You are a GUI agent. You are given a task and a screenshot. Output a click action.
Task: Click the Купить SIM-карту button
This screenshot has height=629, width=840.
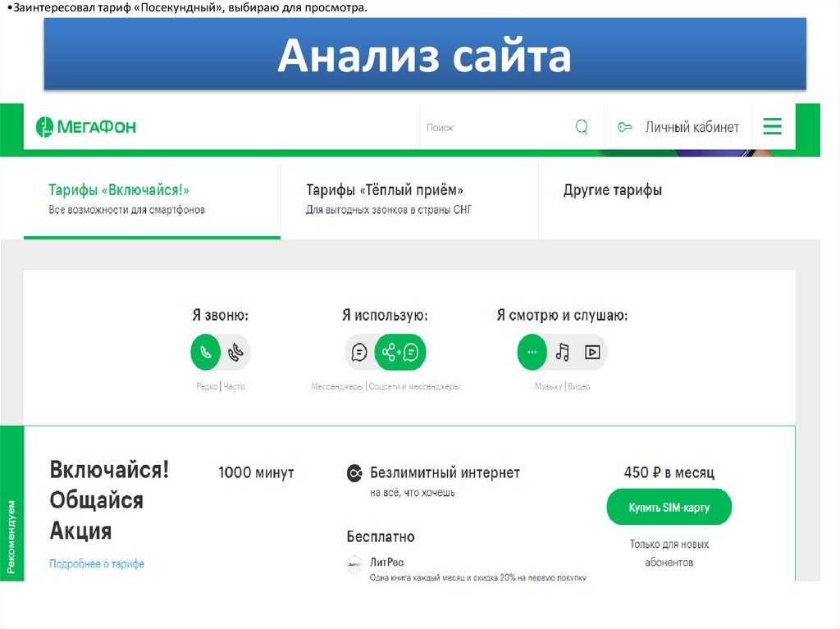tap(669, 507)
